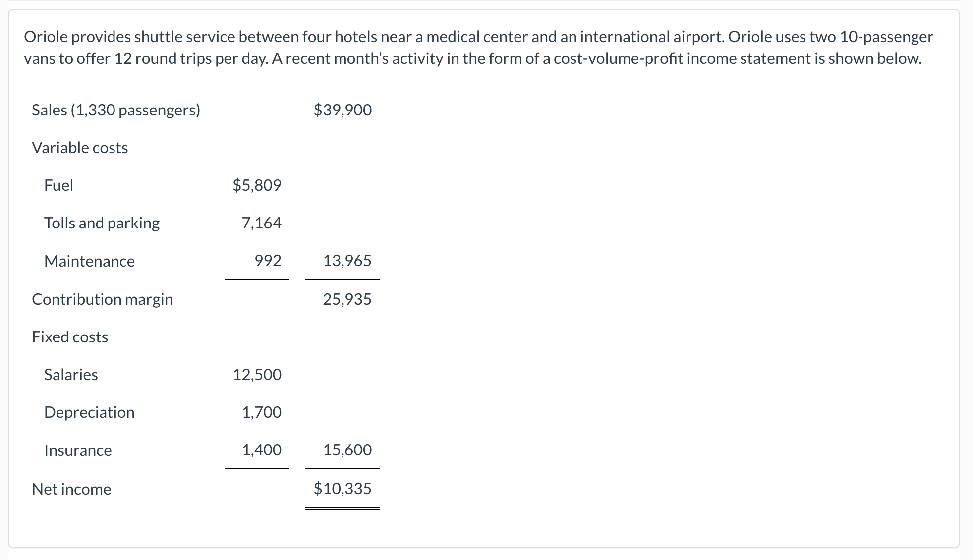The width and height of the screenshot is (973, 560).
Task: Select the 7,164 tolls value
Action: tap(261, 223)
